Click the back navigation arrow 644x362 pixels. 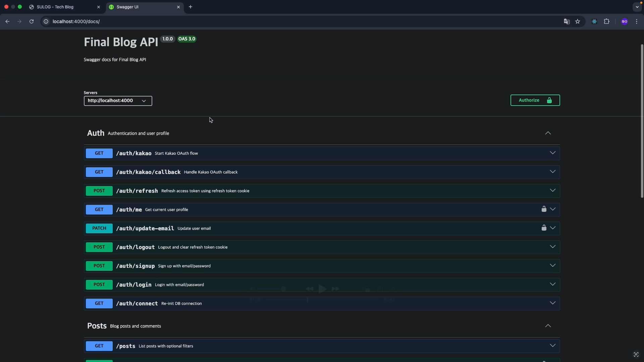point(7,21)
